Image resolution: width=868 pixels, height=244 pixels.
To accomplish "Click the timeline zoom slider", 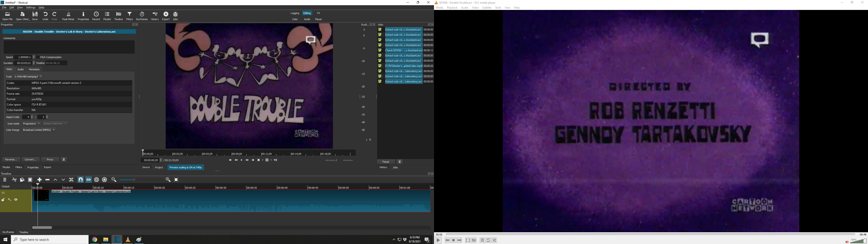I will click(141, 180).
